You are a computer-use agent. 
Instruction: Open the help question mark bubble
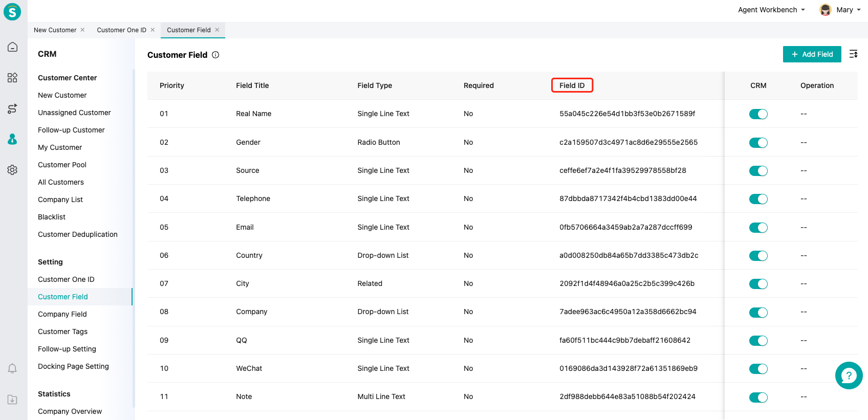pos(849,375)
